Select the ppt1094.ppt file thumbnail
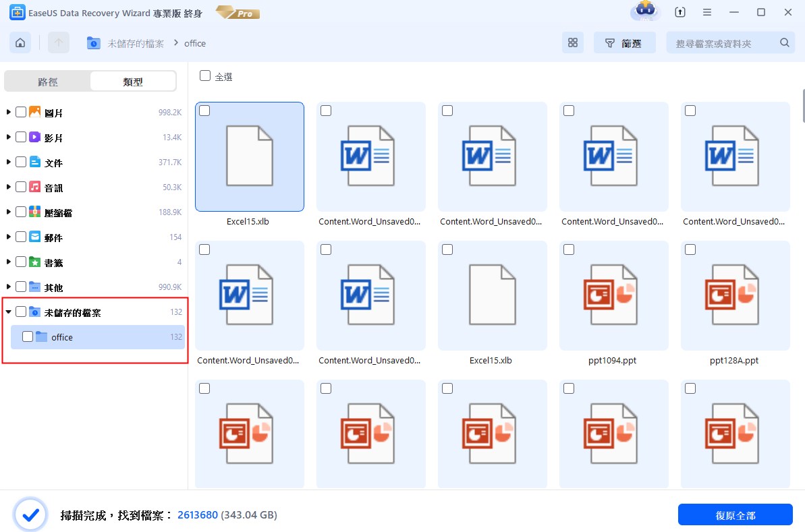 tap(613, 295)
